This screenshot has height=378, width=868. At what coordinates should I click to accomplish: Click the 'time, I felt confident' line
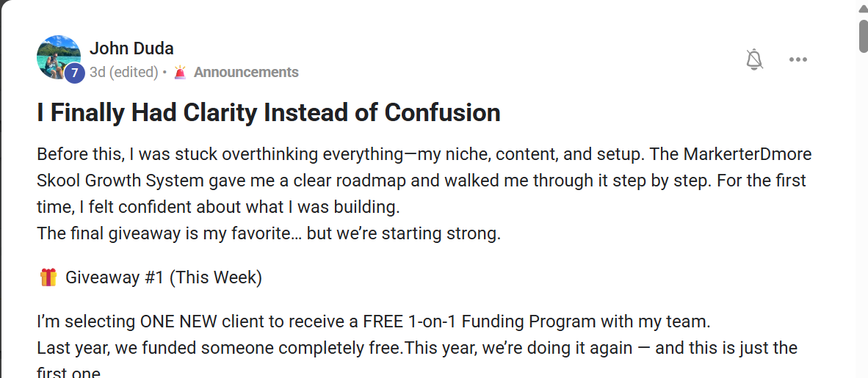(218, 207)
